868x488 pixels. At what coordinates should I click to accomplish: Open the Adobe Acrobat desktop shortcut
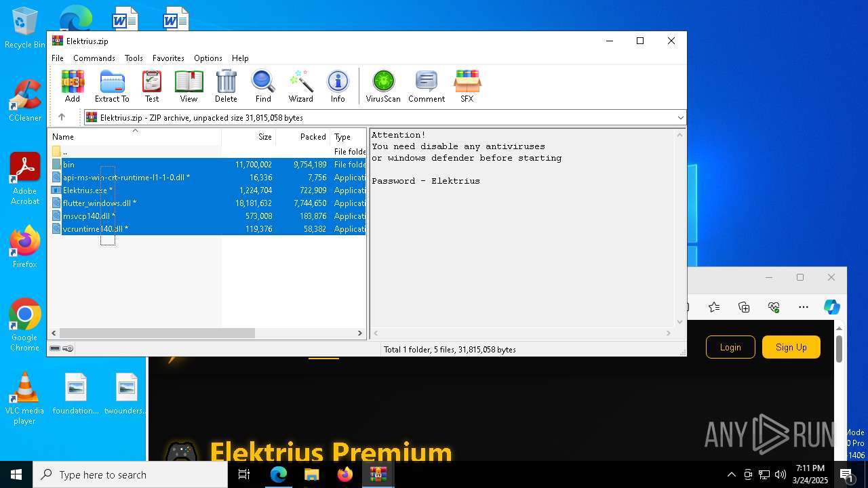[25, 179]
